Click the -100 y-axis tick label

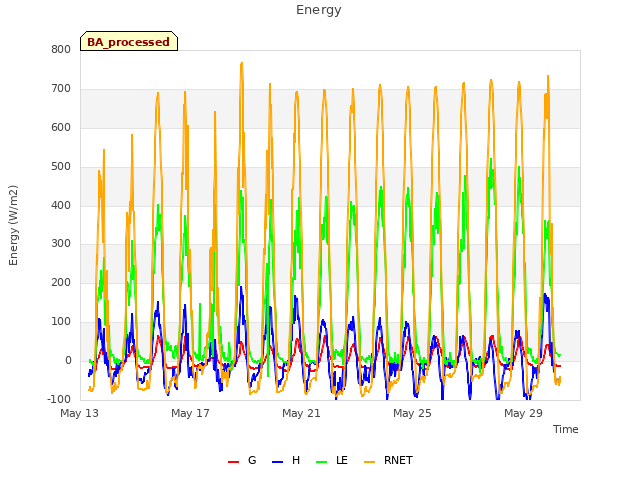(59, 399)
